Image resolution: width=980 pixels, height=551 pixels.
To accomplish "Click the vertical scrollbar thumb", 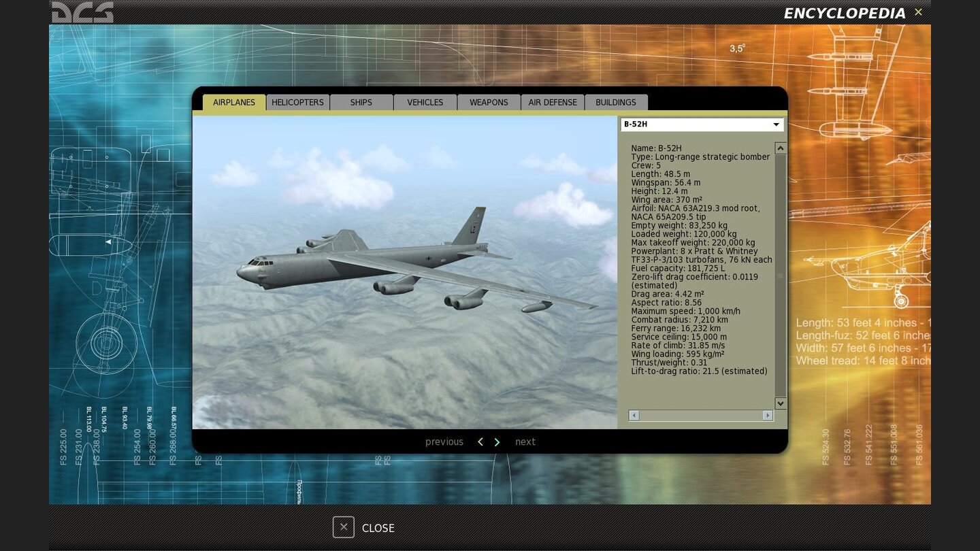I will [x=781, y=275].
